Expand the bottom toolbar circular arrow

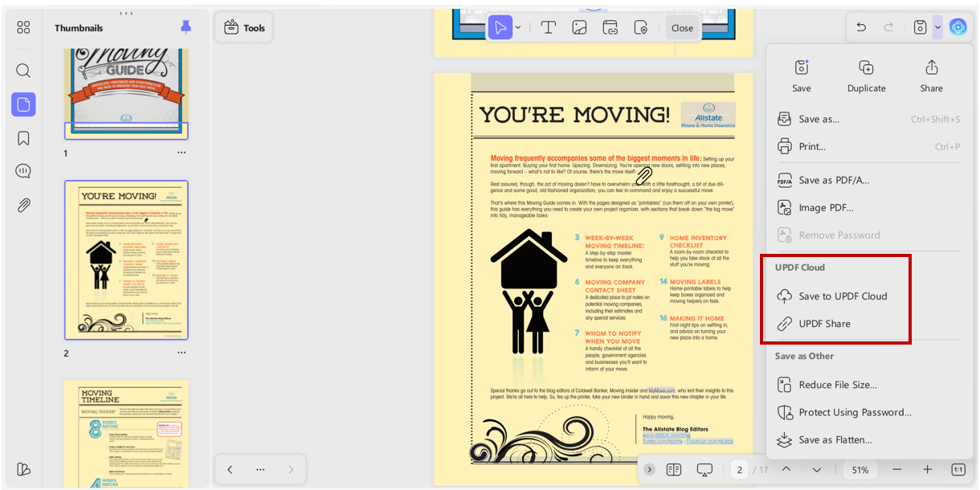click(x=649, y=469)
